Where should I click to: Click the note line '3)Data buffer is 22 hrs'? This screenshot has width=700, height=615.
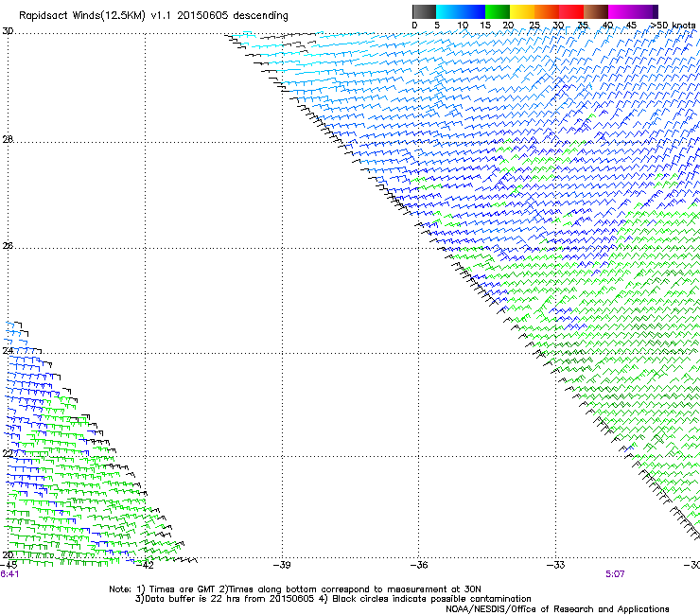point(333,599)
